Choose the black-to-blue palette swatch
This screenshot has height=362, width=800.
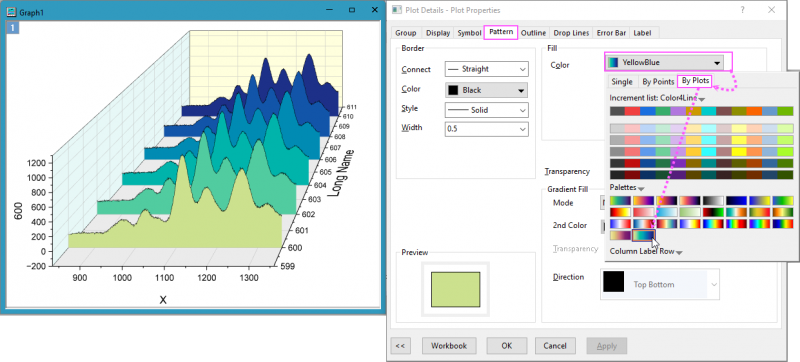[x=736, y=201]
